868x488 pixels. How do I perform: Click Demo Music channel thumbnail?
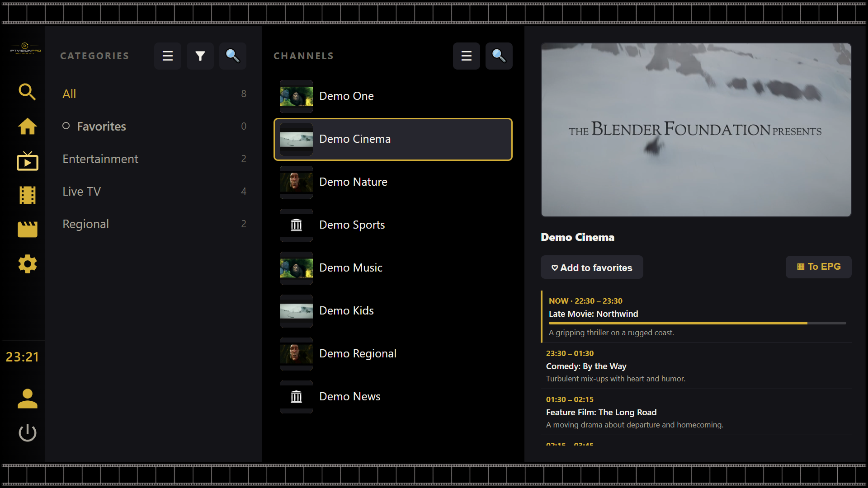point(296,268)
